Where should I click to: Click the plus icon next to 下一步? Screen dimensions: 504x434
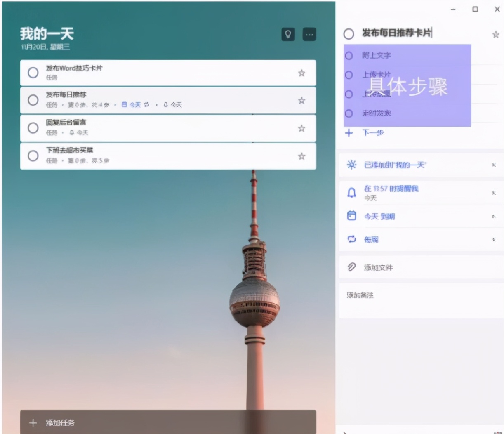(x=349, y=133)
